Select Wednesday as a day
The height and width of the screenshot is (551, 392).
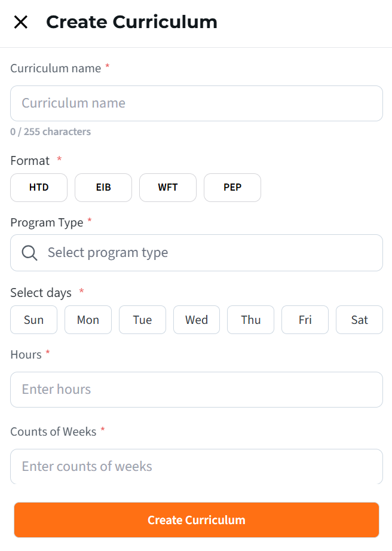pos(197,320)
